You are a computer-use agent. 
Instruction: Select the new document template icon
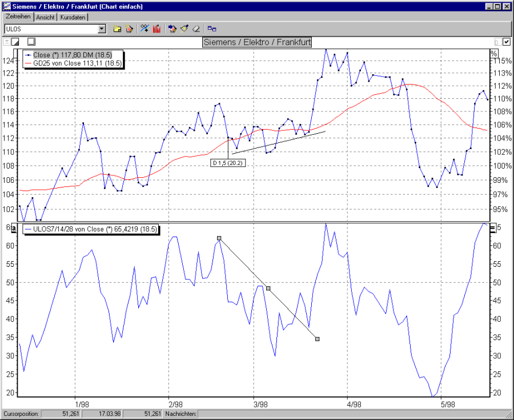pyautogui.click(x=128, y=28)
